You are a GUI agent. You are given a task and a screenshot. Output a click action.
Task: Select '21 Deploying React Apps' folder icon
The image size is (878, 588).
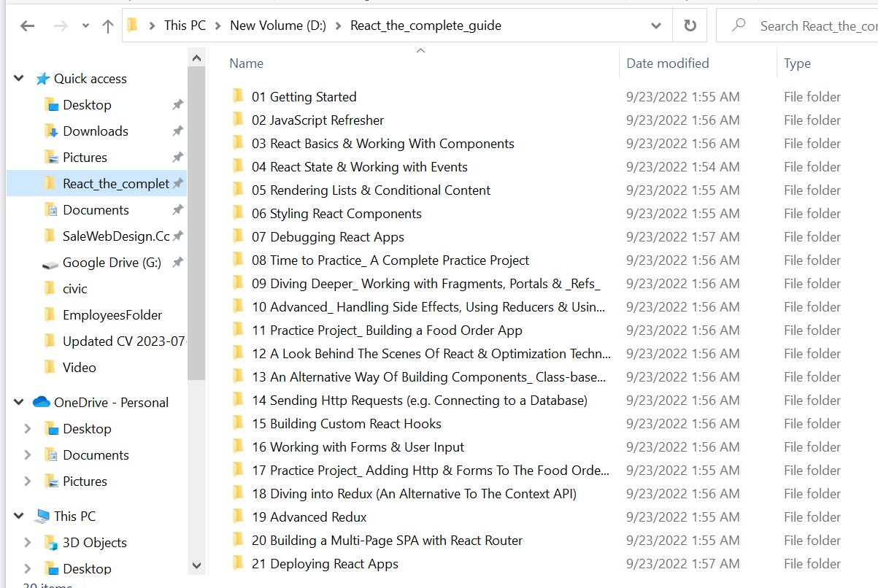238,563
